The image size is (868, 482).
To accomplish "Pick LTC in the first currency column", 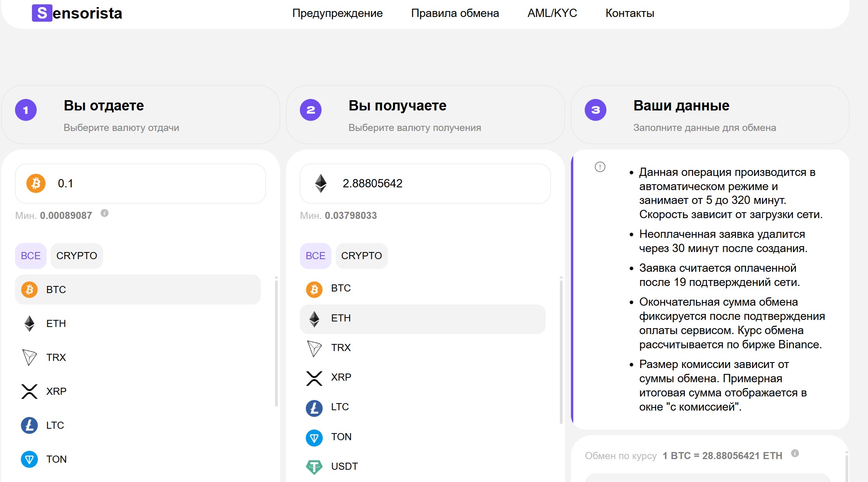I will 55,425.
